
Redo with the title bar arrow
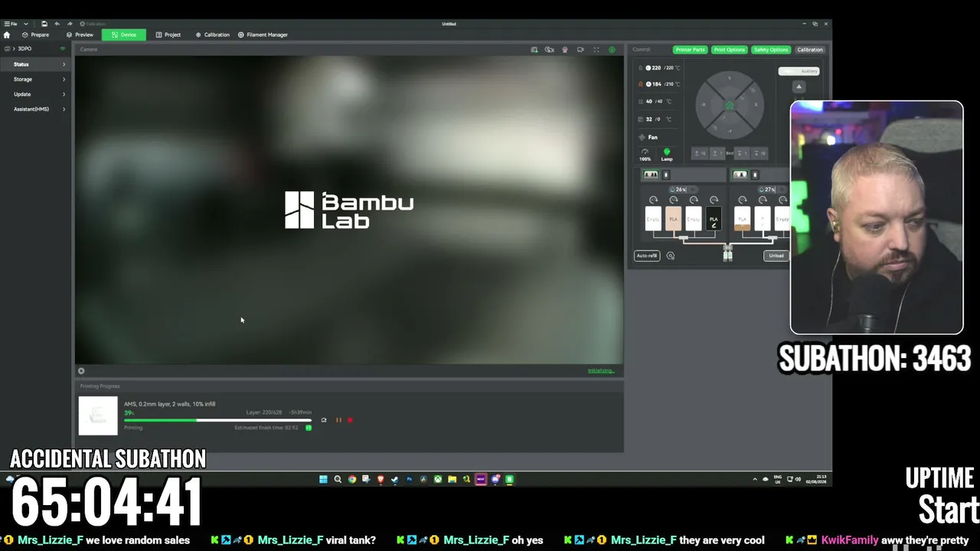tap(70, 24)
